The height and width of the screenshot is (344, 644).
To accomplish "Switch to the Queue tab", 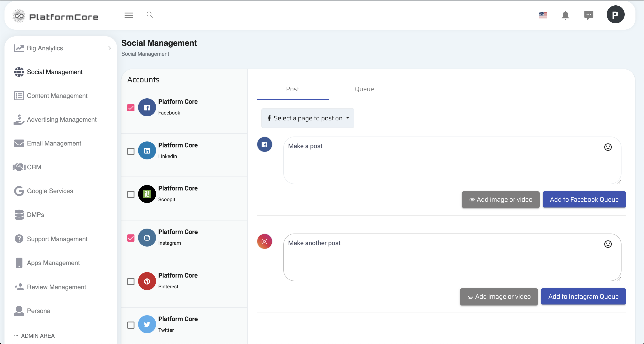I will click(364, 89).
